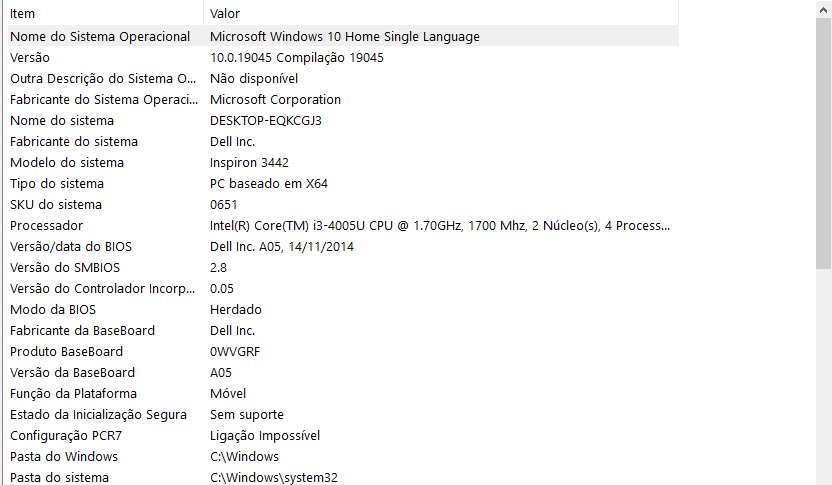
Task: Click the Produto BaseBoard row
Action: pos(100,352)
